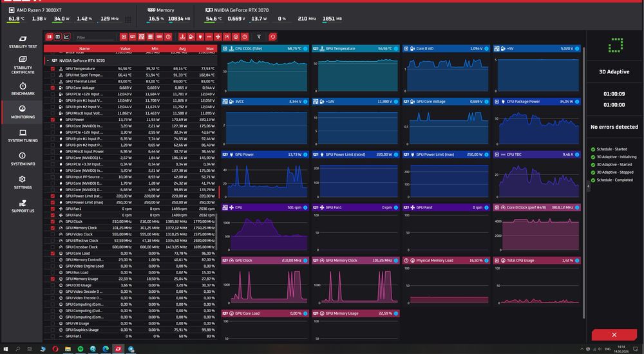Click the sensor Filter input field
644x354 pixels.
(95, 37)
